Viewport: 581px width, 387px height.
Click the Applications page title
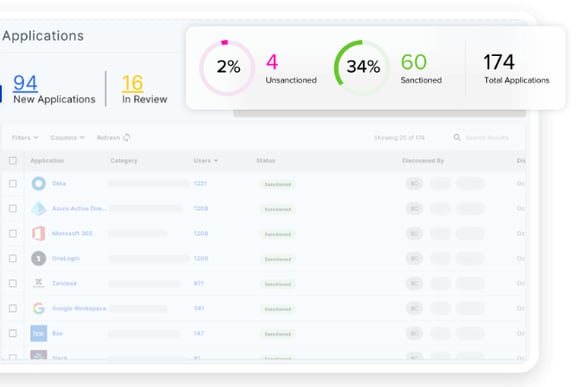pos(43,36)
